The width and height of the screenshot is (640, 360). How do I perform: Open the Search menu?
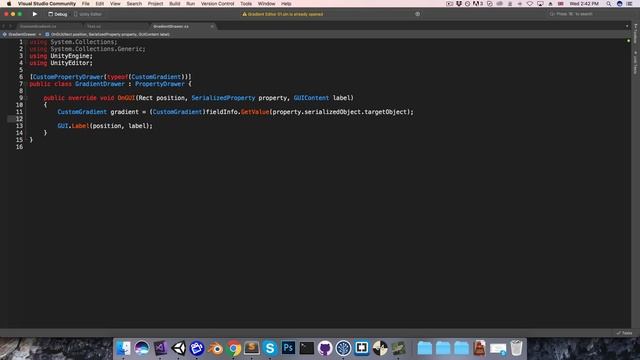coord(134,4)
